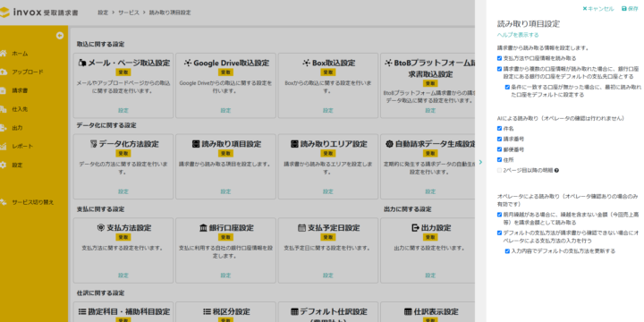Click the 税区分設定 card title
This screenshot has width=644, height=322.
[231, 312]
